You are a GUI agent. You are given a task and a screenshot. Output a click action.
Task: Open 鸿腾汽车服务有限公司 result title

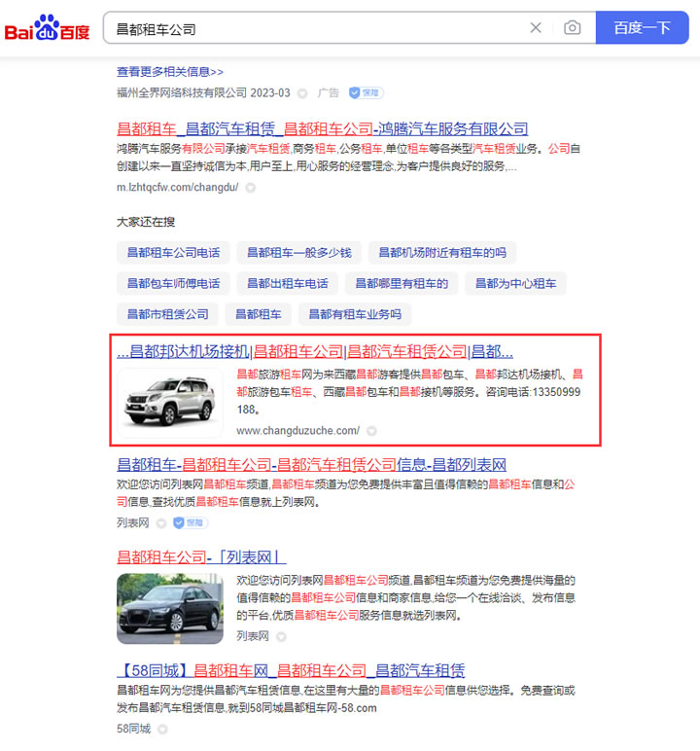[x=322, y=128]
